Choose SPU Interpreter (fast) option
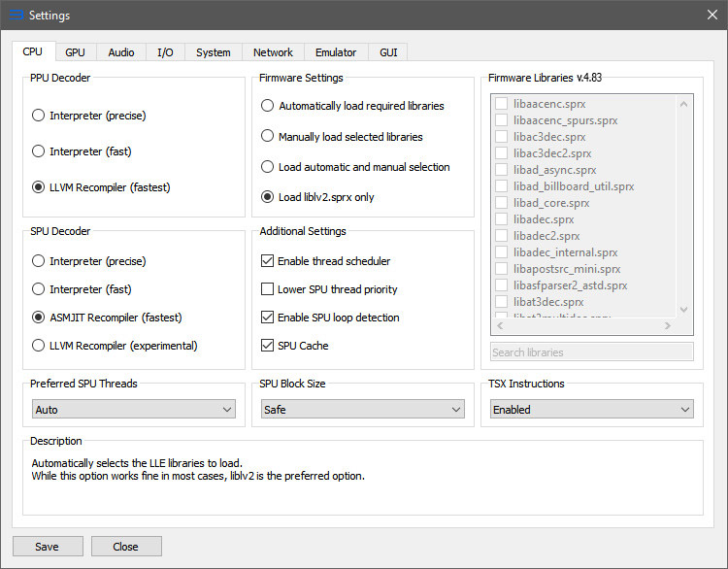This screenshot has height=569, width=728. 82,289
